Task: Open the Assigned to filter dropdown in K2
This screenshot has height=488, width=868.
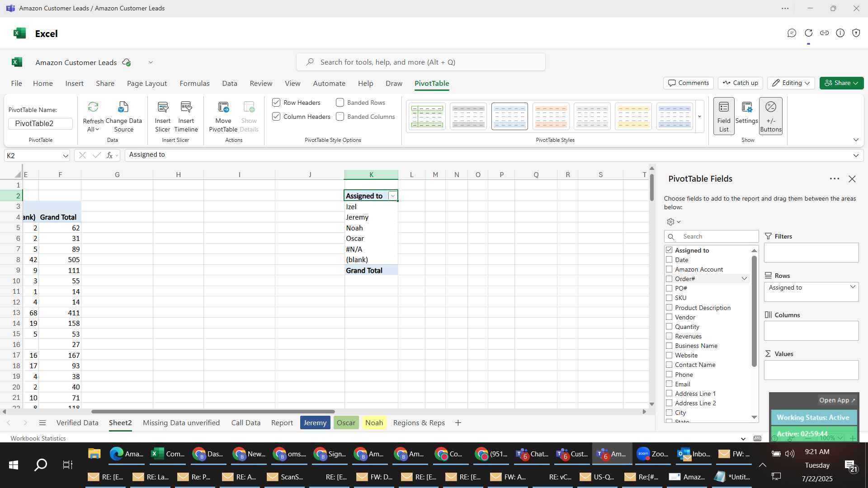Action: coord(392,196)
